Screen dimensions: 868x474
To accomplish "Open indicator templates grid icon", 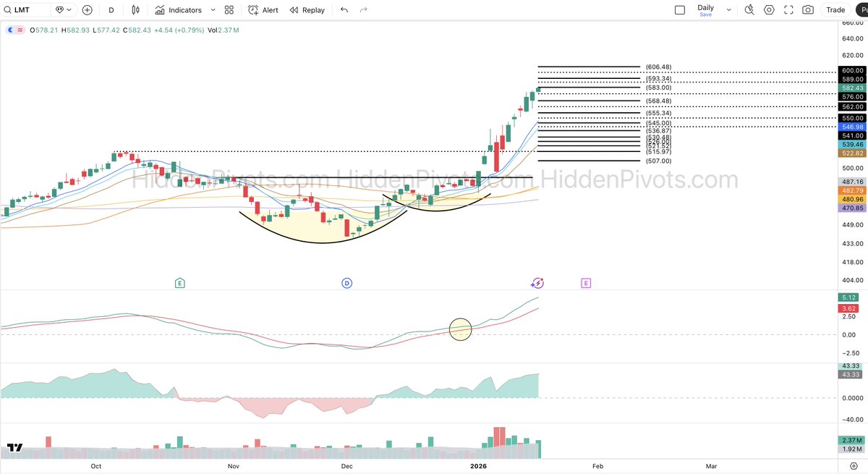I will click(x=229, y=10).
